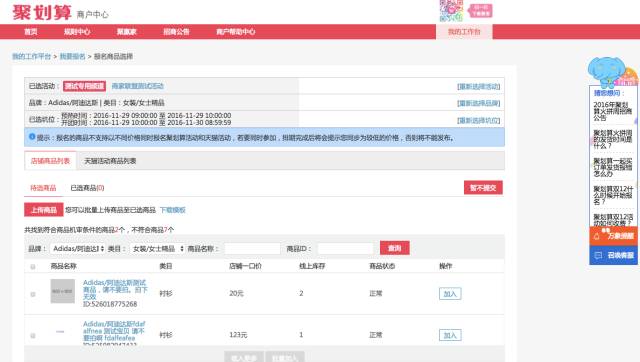
Task: Open the third nav item after 规则中心
Action: [127, 32]
